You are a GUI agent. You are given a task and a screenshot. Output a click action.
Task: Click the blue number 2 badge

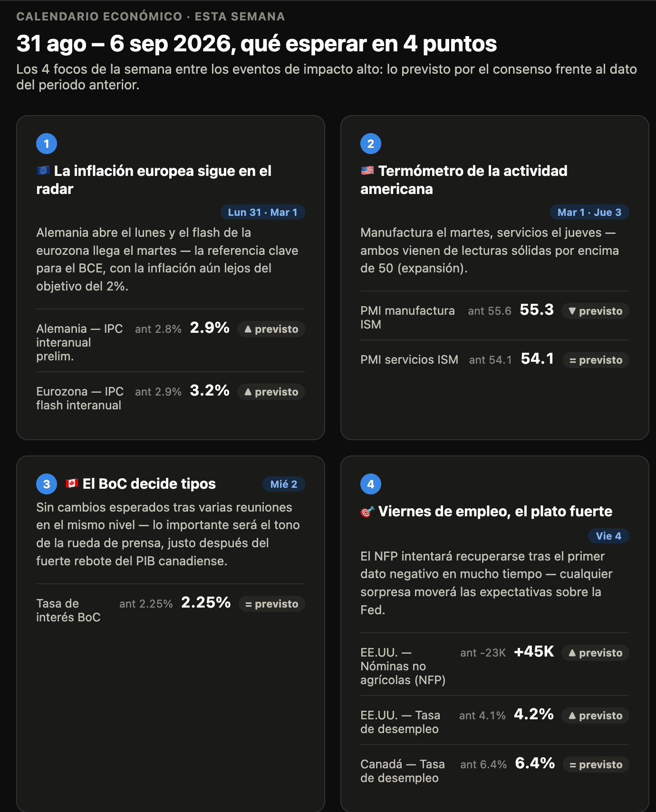click(371, 144)
